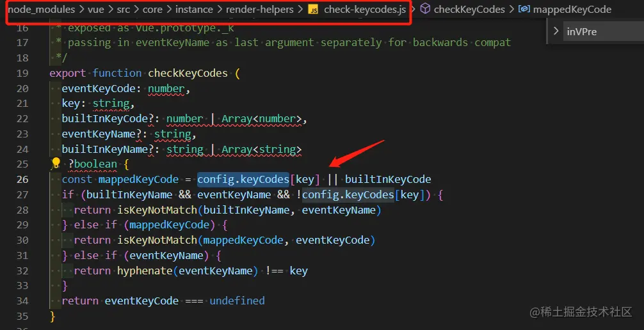The height and width of the screenshot is (330, 644).
Task: Click the highlighted config.keyCodes on line 26
Action: (243, 179)
